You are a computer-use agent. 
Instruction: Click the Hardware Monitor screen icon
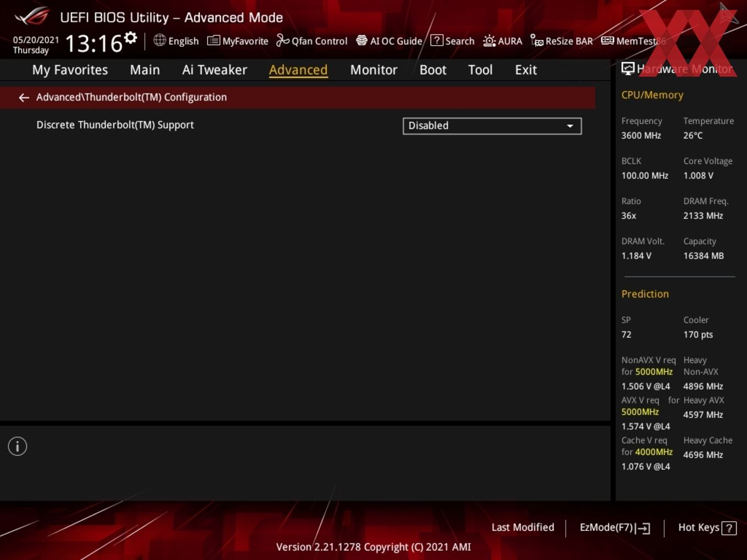tap(628, 69)
